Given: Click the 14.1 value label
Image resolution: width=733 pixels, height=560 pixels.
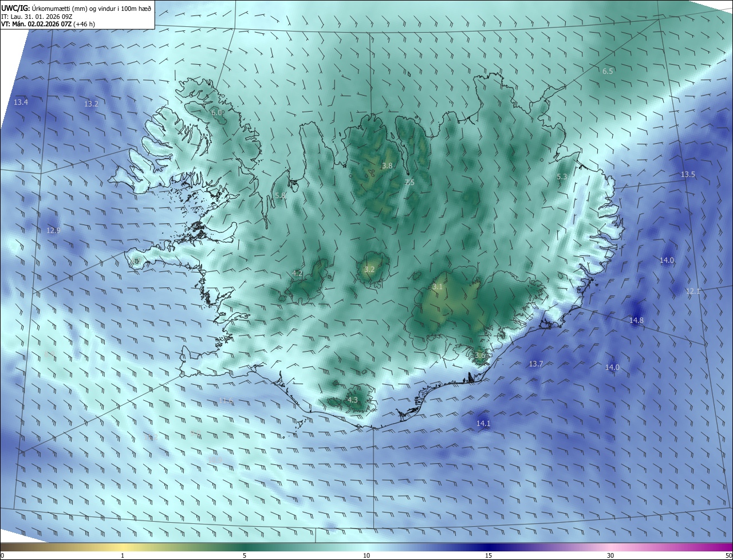Looking at the screenshot, I should pyautogui.click(x=483, y=423).
